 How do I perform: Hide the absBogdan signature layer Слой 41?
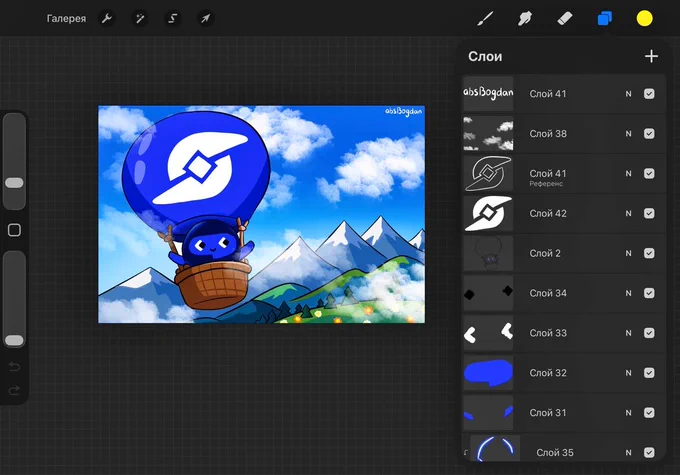click(649, 94)
